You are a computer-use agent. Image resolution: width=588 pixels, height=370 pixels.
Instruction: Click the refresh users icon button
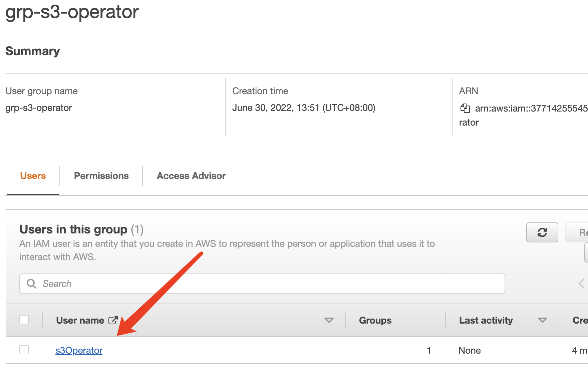(542, 232)
